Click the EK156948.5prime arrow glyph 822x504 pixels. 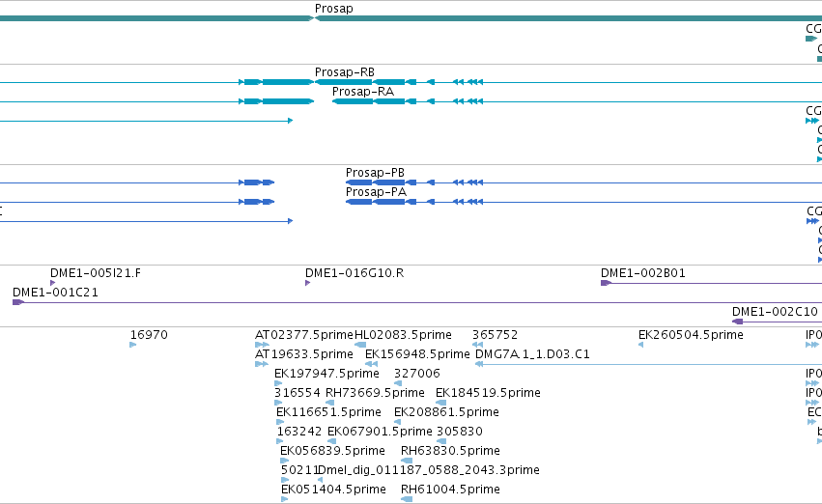[x=371, y=364]
